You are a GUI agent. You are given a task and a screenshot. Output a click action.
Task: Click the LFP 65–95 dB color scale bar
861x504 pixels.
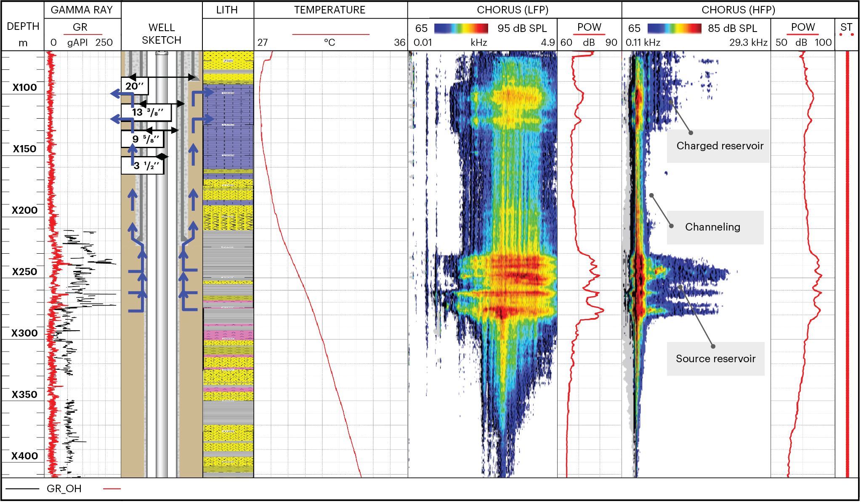pyautogui.click(x=461, y=28)
